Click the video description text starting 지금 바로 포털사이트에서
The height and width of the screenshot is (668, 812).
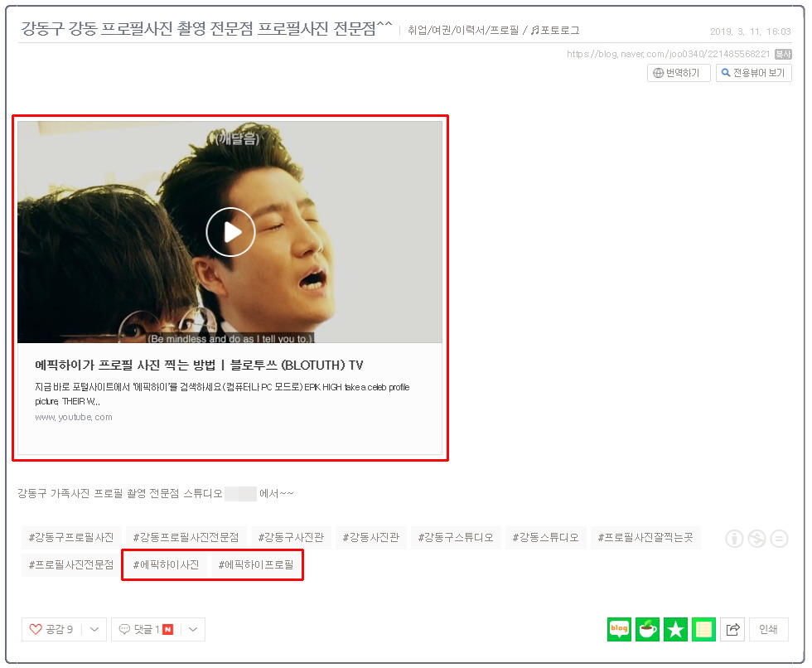222,394
